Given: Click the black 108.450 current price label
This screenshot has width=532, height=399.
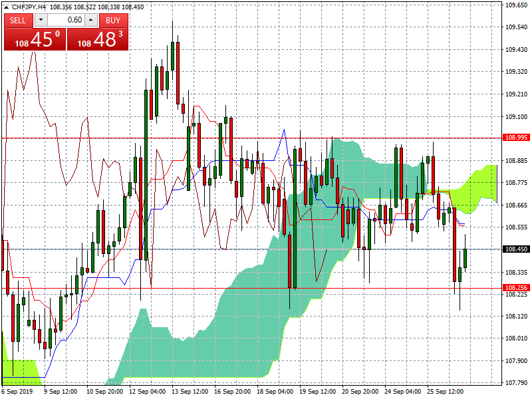Looking at the screenshot, I should pos(516,249).
